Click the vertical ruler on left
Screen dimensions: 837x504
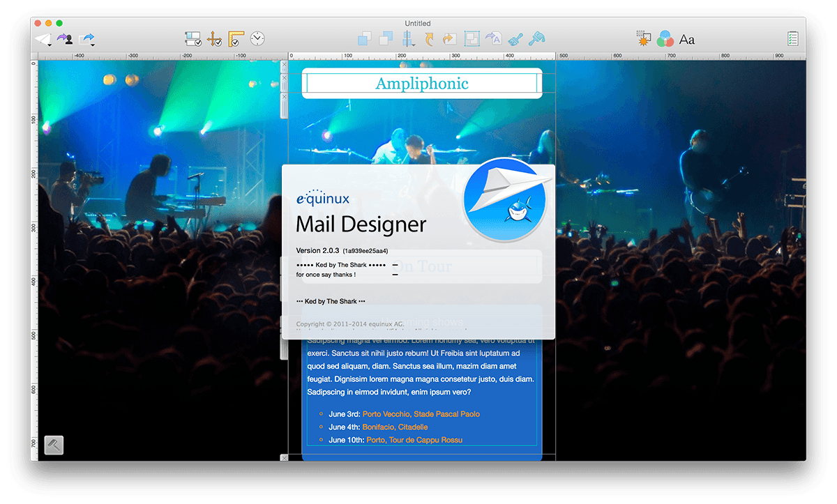34,260
